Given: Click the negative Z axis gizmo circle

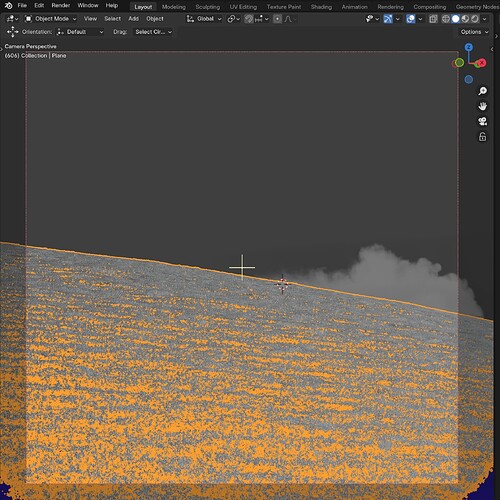Looking at the screenshot, I should [x=469, y=79].
